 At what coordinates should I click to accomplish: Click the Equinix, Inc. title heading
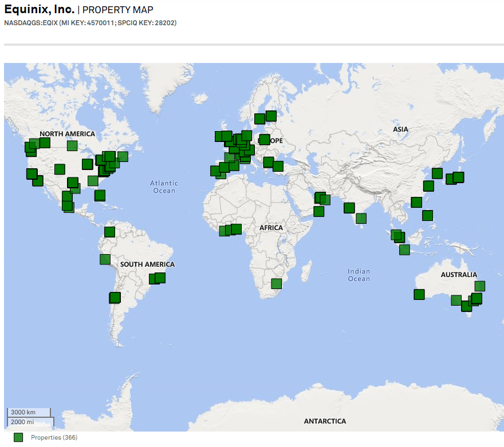coord(40,10)
